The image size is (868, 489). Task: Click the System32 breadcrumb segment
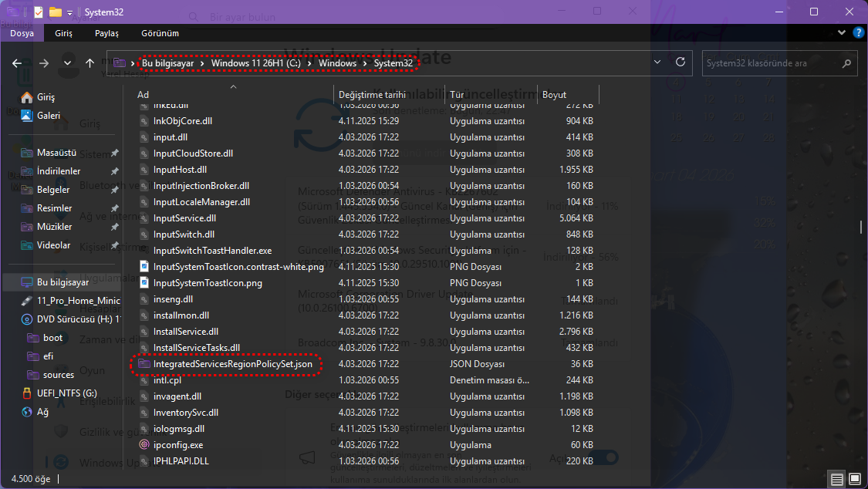(x=393, y=63)
